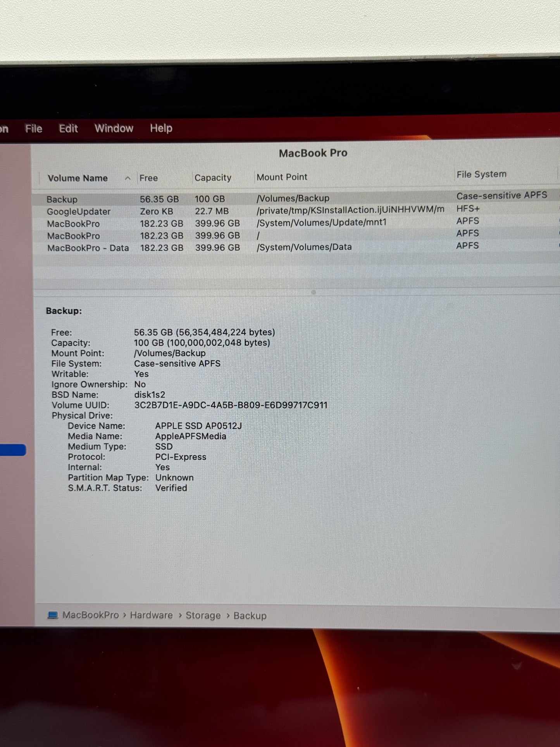Open the Help menu
The image size is (560, 747).
[x=161, y=128]
